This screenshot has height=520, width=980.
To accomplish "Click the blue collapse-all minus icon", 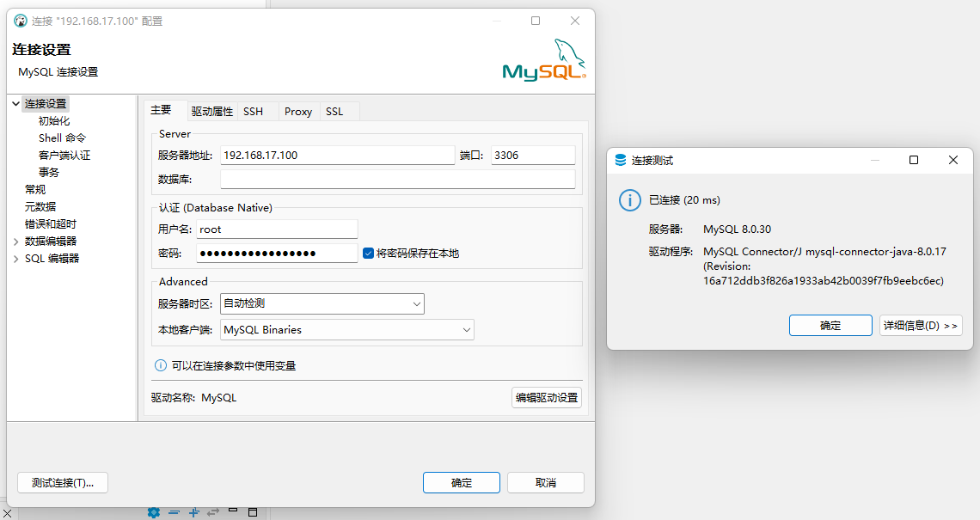I will [x=175, y=512].
